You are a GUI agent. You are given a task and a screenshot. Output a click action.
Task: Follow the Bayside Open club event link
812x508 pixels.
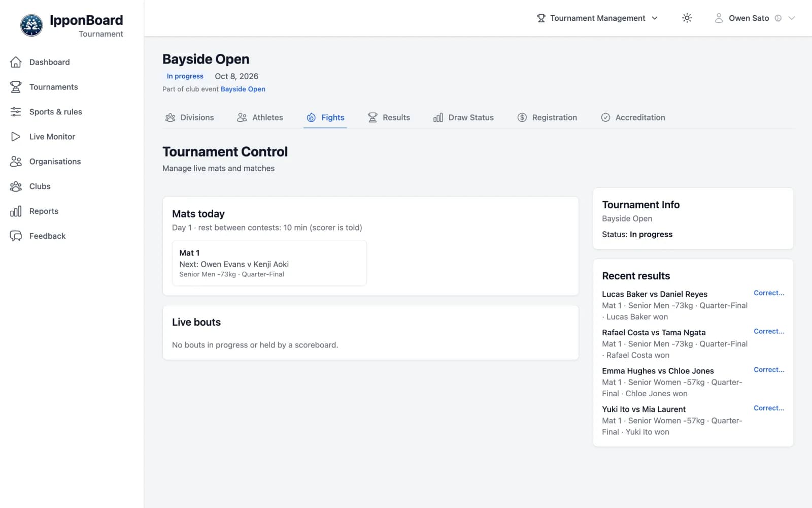tap(243, 89)
